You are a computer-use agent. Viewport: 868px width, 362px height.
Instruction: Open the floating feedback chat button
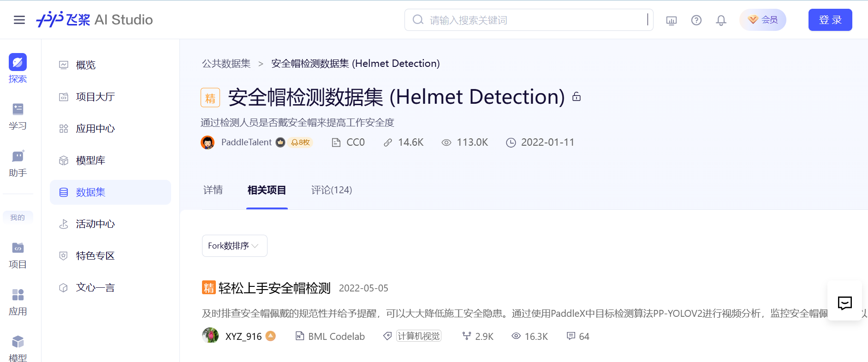(x=844, y=303)
